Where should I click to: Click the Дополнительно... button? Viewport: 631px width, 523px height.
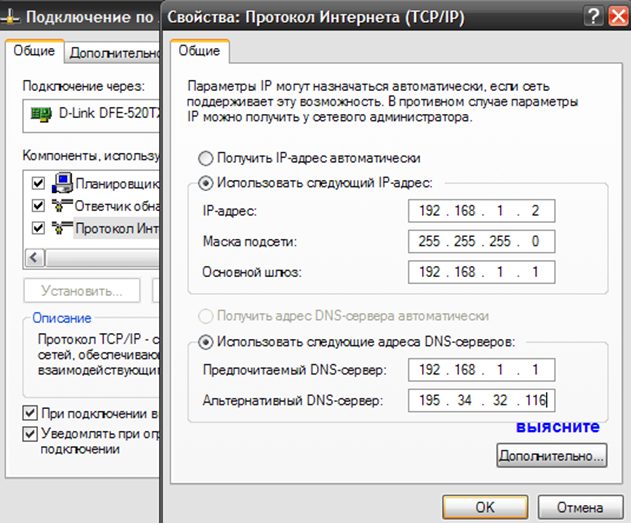tap(552, 455)
